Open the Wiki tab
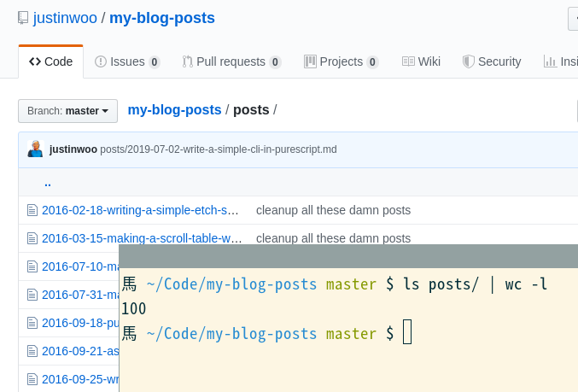Image resolution: width=578 pixels, height=392 pixels. (421, 61)
